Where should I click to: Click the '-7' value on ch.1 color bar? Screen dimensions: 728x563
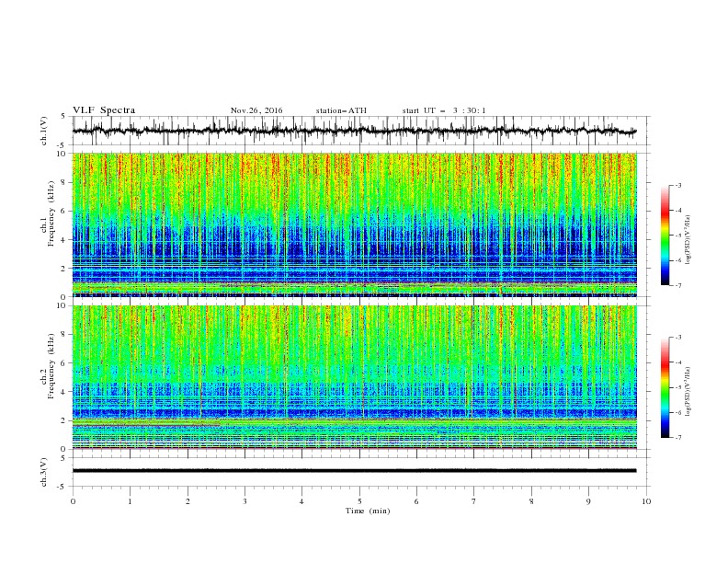pos(678,285)
